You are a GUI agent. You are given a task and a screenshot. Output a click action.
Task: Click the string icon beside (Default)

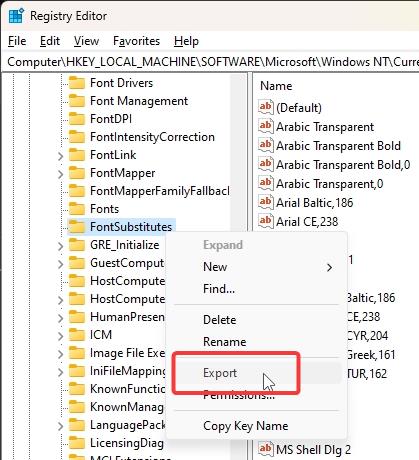266,107
